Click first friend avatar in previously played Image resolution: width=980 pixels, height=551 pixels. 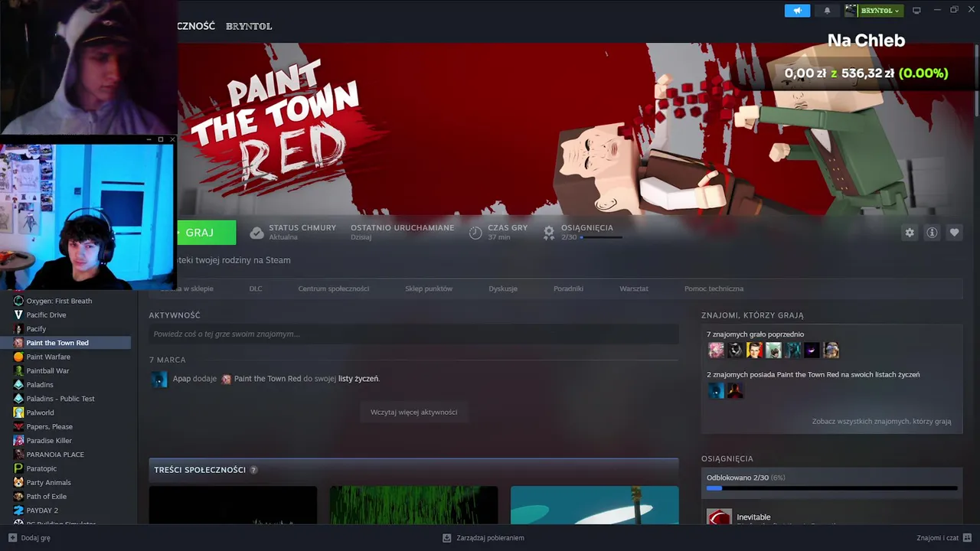click(716, 350)
